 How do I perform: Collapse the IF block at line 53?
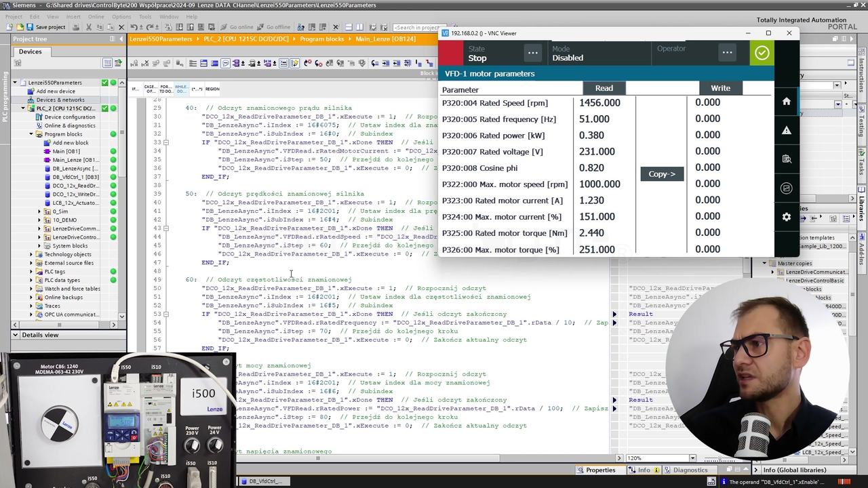166,314
